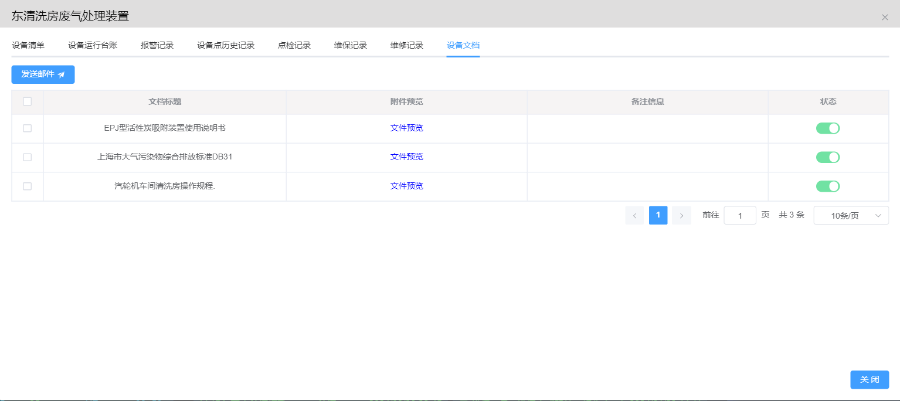Open the 点检记录 tab
The width and height of the screenshot is (900, 401).
click(x=294, y=45)
